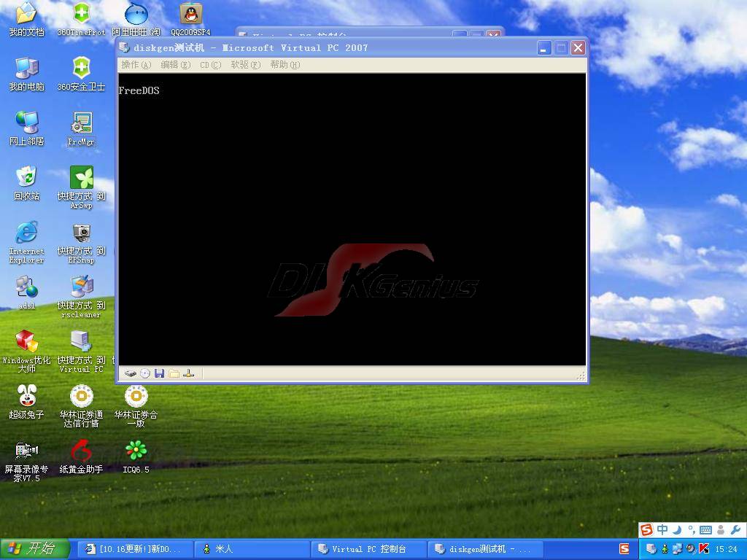Switch to the [10.16更新!]新DO... taskbar window

[135, 549]
